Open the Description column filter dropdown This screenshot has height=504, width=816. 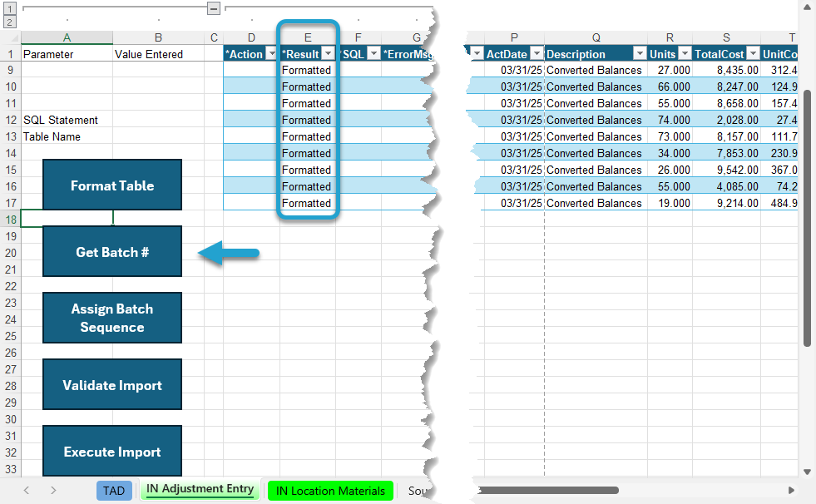click(x=640, y=53)
